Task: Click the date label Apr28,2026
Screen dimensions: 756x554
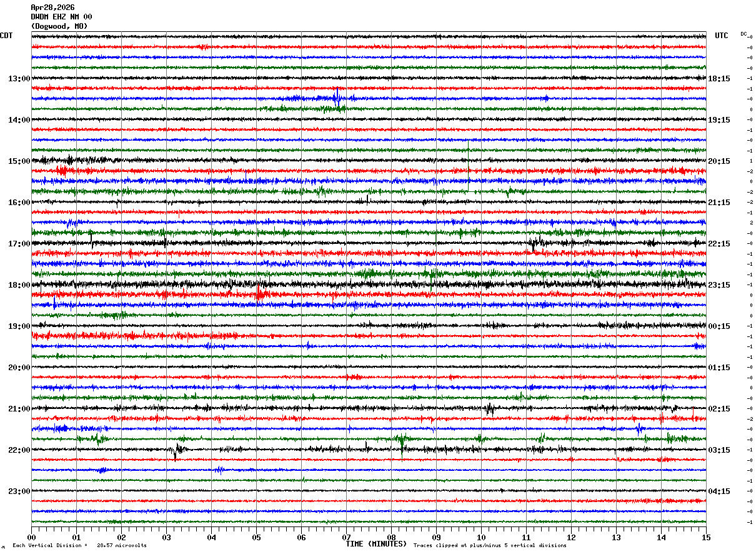Action: point(52,8)
